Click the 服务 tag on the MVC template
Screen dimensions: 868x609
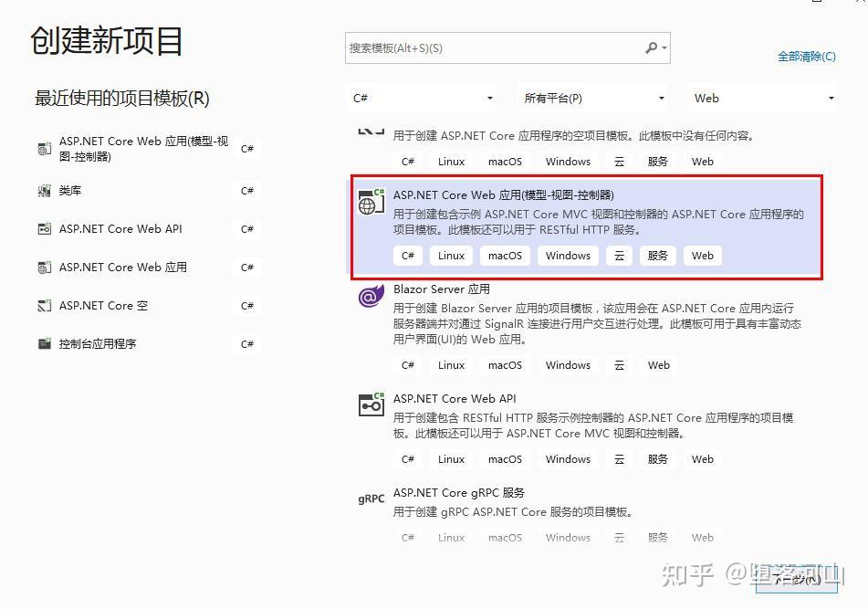coord(658,256)
